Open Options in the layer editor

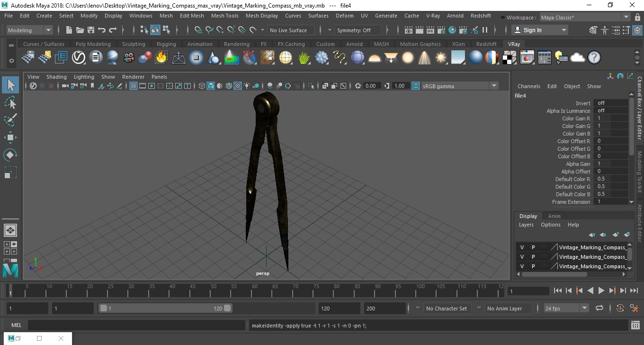click(x=550, y=225)
